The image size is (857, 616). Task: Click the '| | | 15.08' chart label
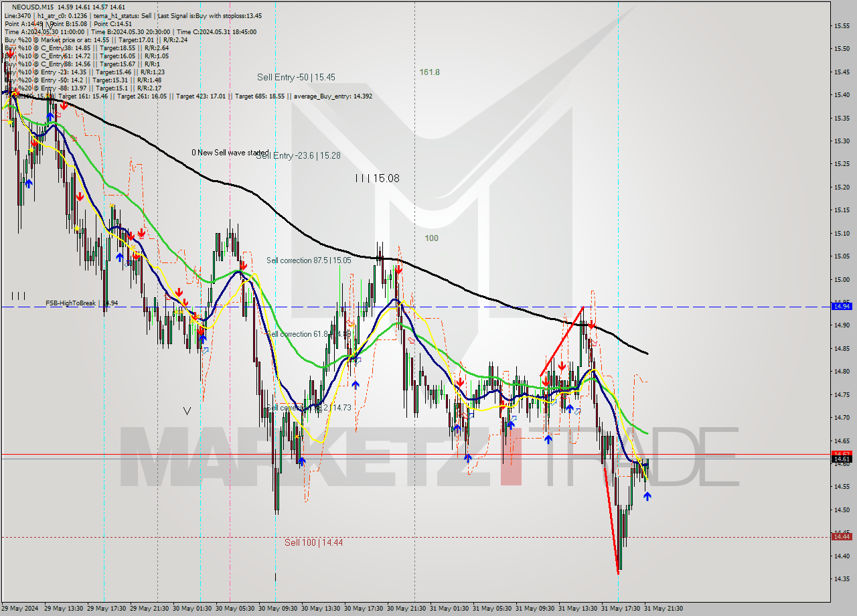click(378, 178)
